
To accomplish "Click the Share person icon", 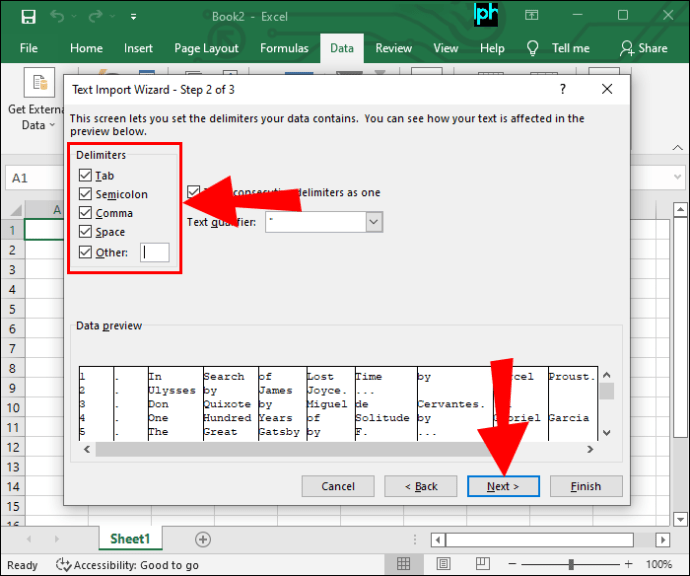I will click(x=627, y=48).
